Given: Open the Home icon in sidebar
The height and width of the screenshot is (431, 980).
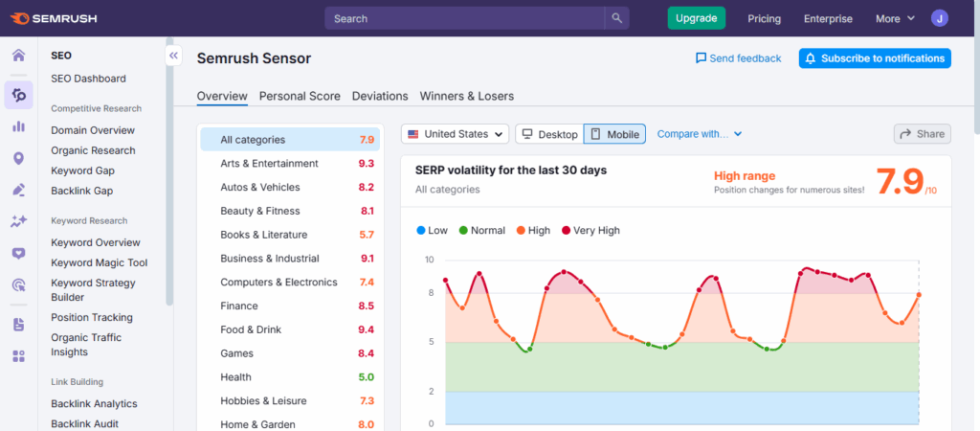Looking at the screenshot, I should [19, 55].
